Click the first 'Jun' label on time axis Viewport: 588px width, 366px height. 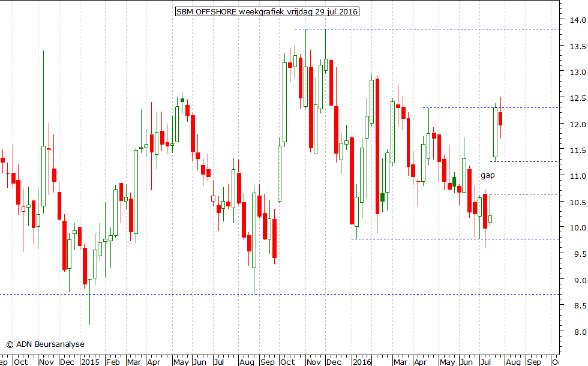200,362
